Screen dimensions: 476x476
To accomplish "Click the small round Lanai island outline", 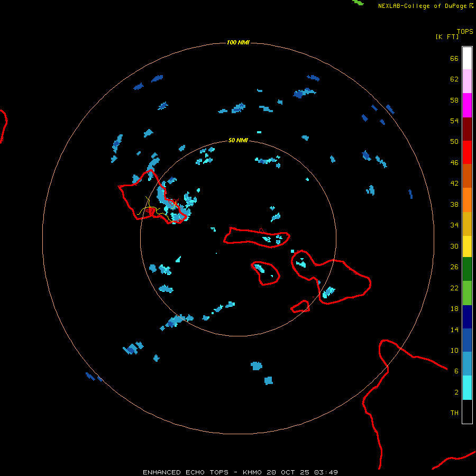I will [x=266, y=273].
